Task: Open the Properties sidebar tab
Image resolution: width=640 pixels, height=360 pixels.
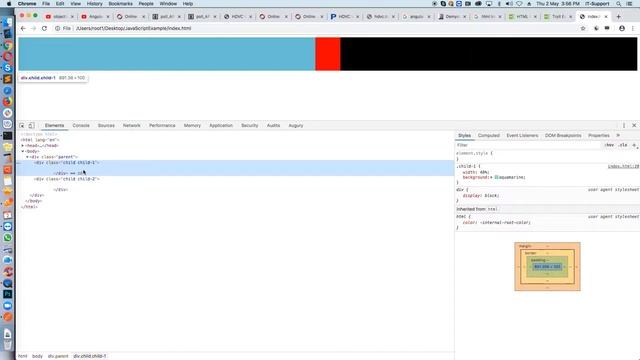Action: [599, 136]
